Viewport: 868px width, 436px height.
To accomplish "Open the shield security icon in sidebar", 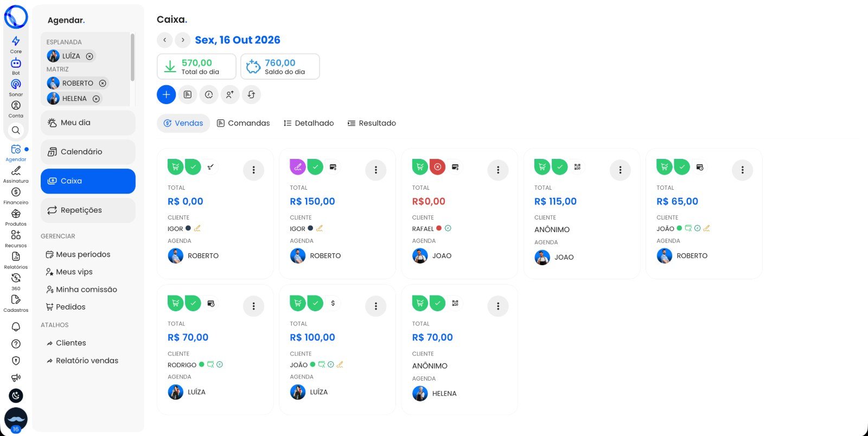I will click(x=16, y=361).
